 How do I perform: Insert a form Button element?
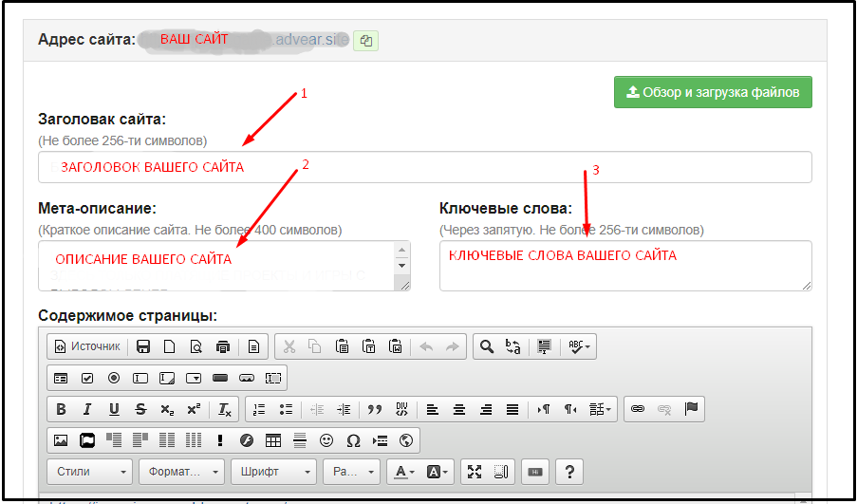pos(220,379)
